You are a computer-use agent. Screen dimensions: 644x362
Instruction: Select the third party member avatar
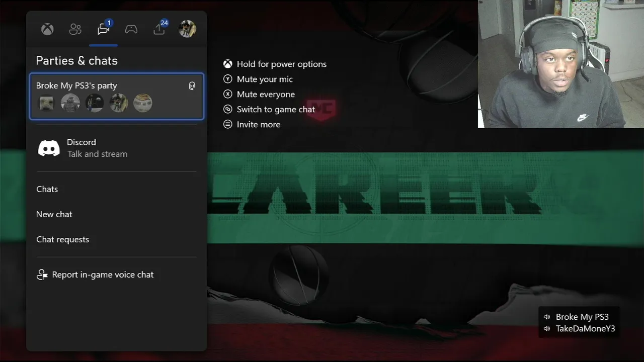tap(95, 103)
